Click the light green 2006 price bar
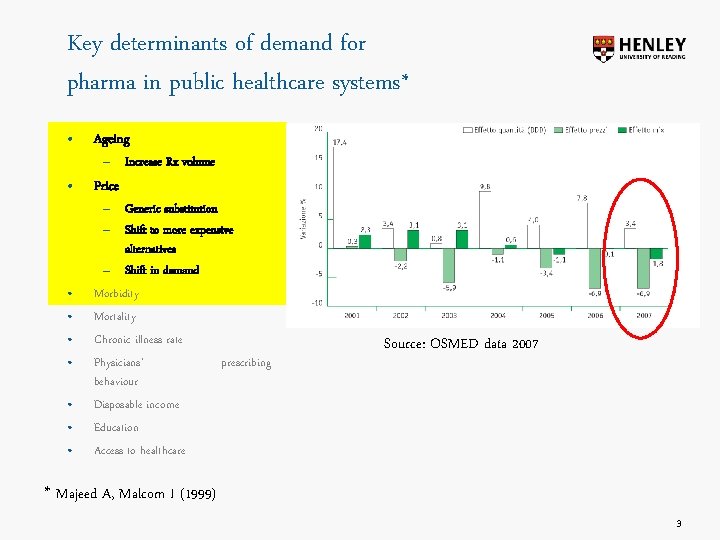The image size is (720, 540). pyautogui.click(x=595, y=269)
